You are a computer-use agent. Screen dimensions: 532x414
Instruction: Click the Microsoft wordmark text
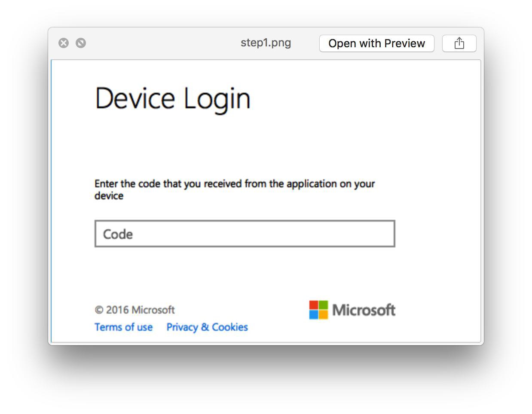pyautogui.click(x=364, y=310)
